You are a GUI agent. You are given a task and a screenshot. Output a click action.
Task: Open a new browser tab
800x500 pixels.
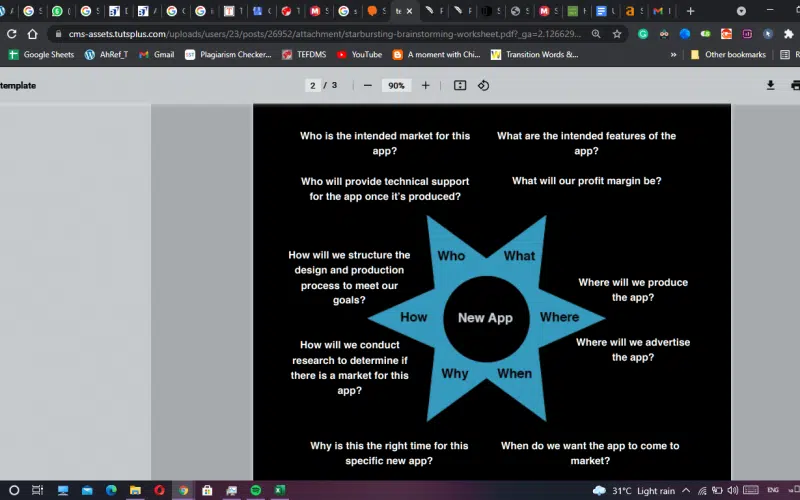pos(690,11)
